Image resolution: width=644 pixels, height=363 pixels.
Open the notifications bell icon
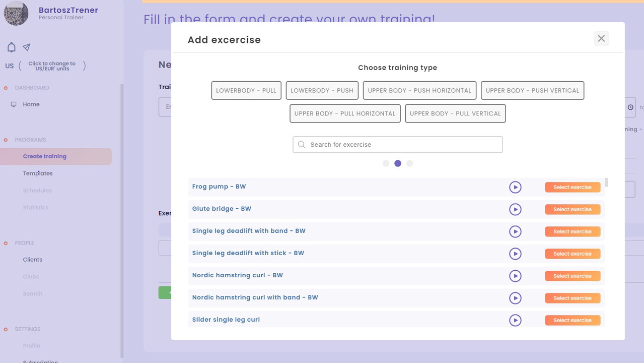(x=12, y=47)
